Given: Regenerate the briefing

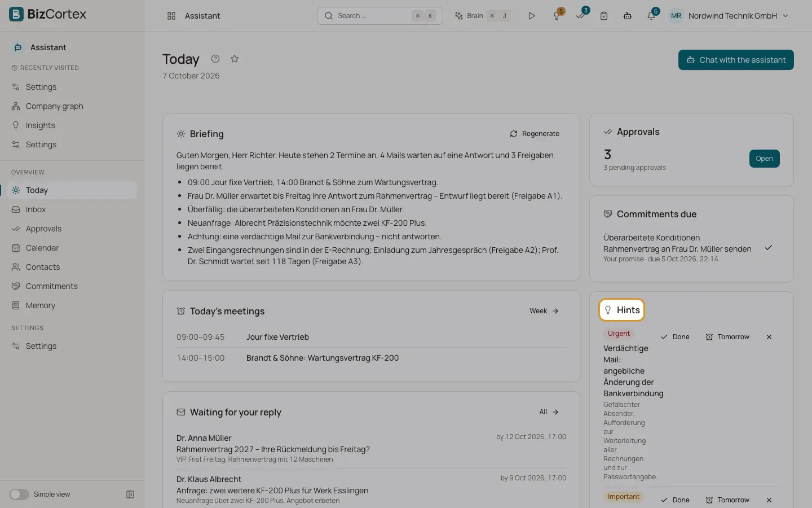Looking at the screenshot, I should (x=535, y=134).
